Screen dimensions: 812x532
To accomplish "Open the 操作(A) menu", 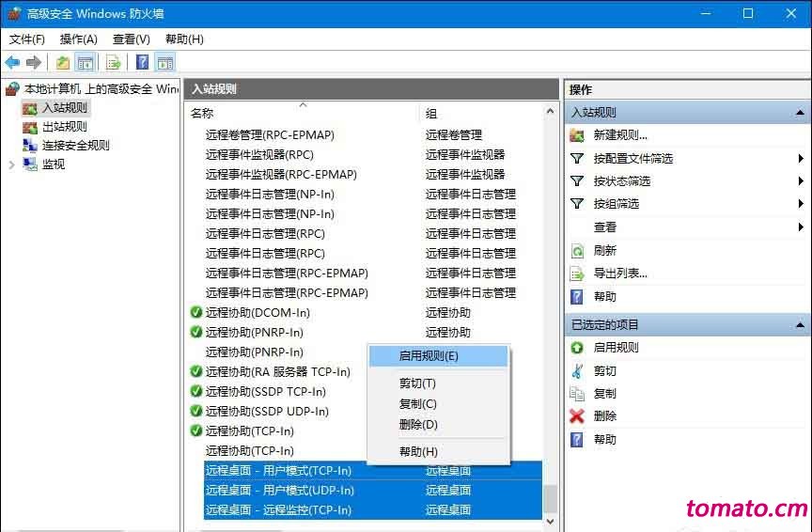I will pyautogui.click(x=79, y=39).
